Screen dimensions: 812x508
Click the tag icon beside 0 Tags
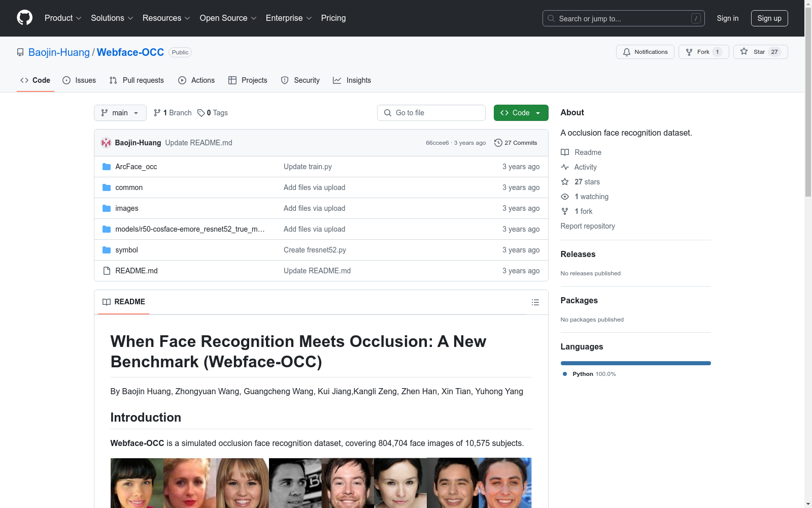pos(201,113)
